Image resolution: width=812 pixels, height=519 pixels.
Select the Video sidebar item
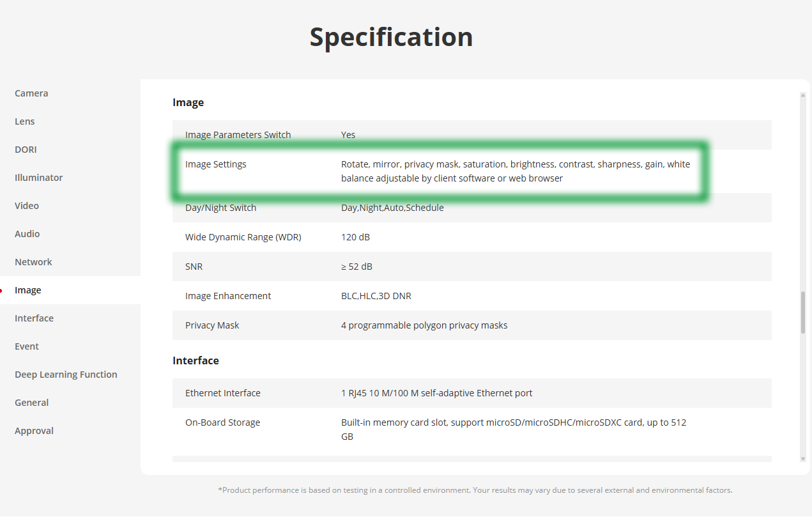27,206
